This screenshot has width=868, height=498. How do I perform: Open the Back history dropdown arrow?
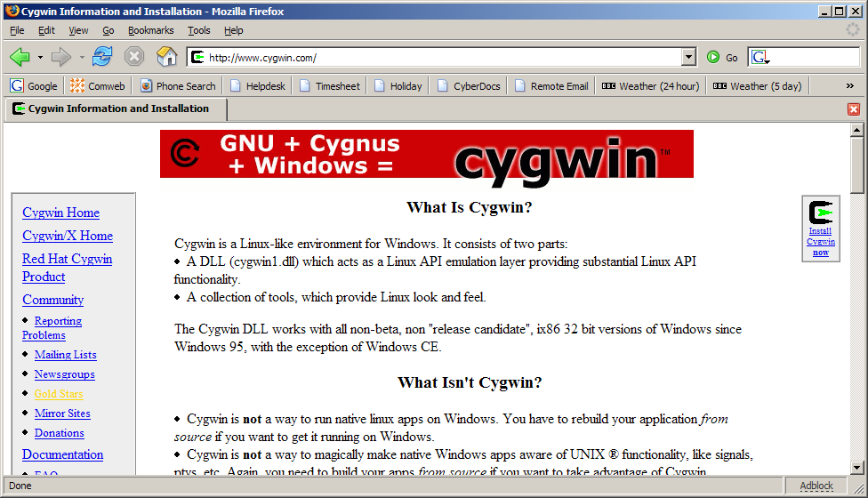40,58
